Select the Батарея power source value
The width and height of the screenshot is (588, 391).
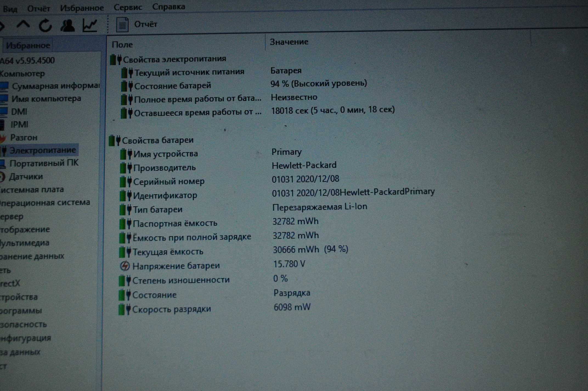coord(286,71)
